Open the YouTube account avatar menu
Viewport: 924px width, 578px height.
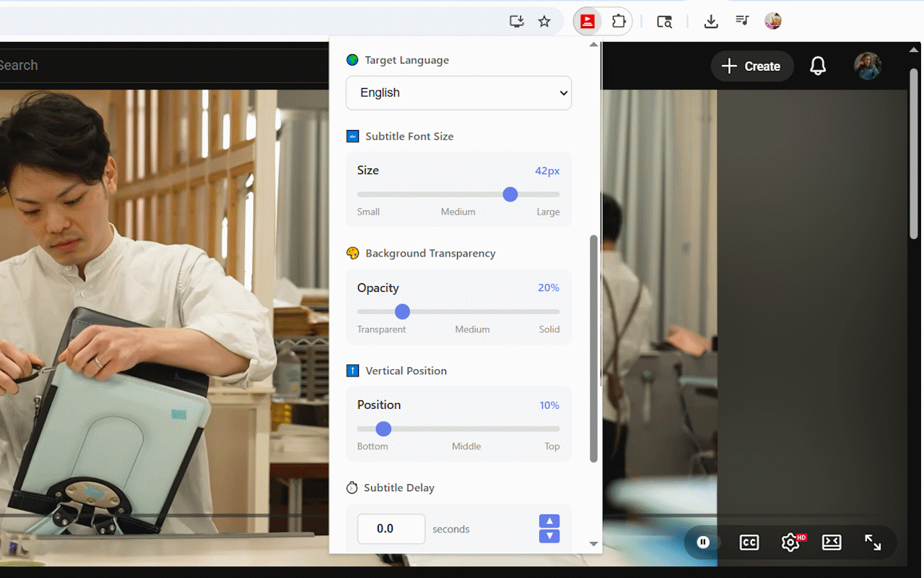(867, 66)
